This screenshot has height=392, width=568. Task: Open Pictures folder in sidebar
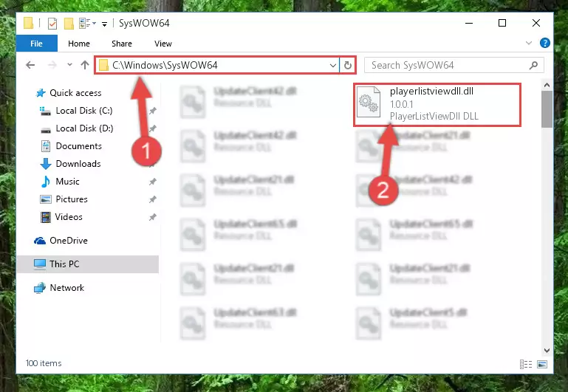(x=72, y=199)
